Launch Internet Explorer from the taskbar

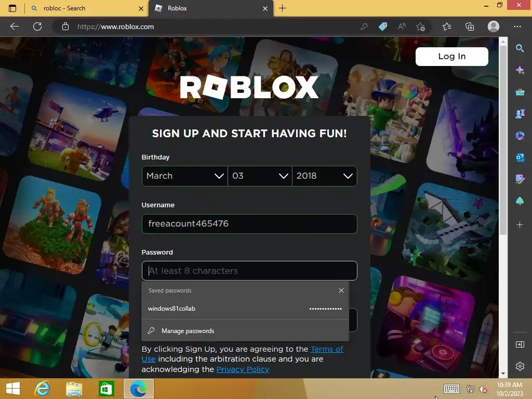(43, 389)
